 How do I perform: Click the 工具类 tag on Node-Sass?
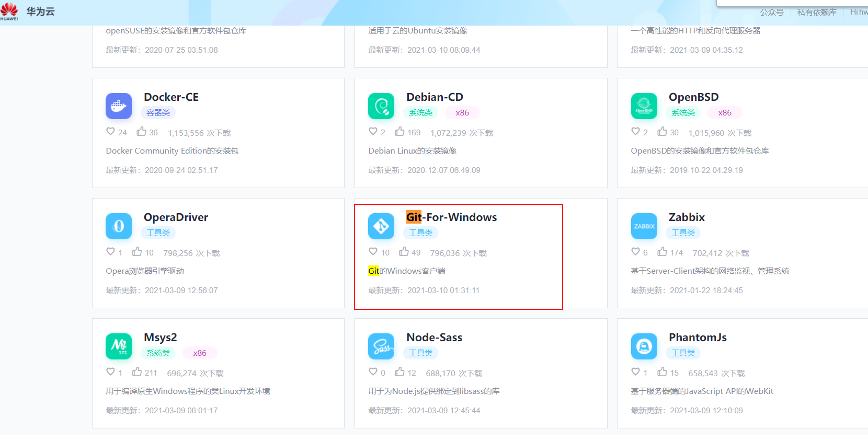(x=420, y=353)
